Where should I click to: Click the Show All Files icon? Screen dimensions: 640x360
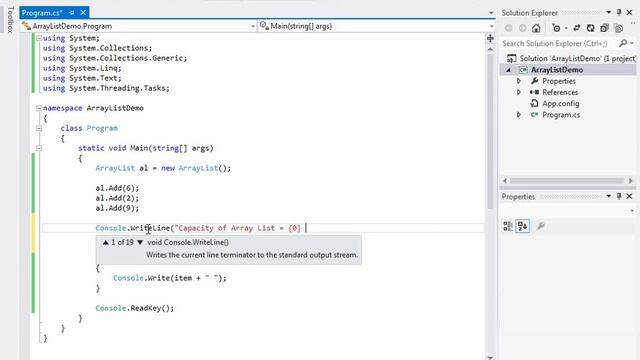(x=619, y=28)
